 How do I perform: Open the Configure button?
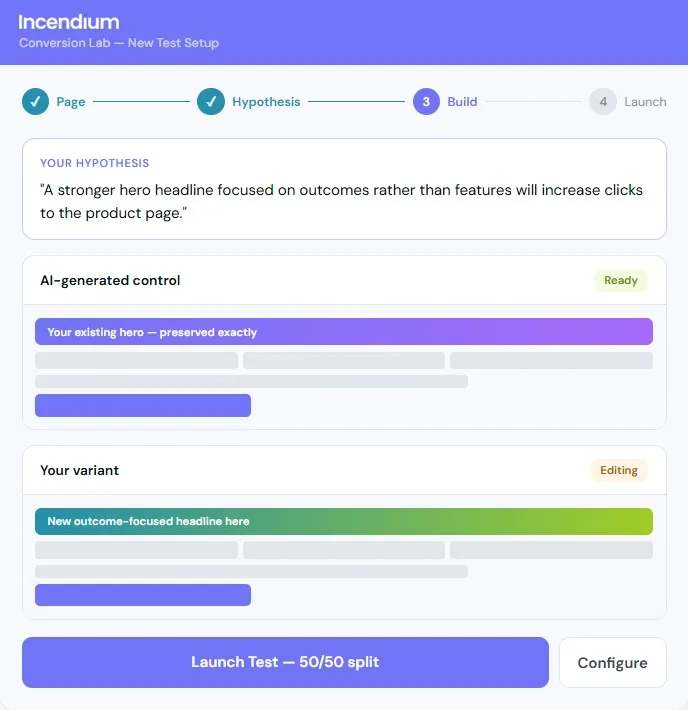tap(613, 662)
